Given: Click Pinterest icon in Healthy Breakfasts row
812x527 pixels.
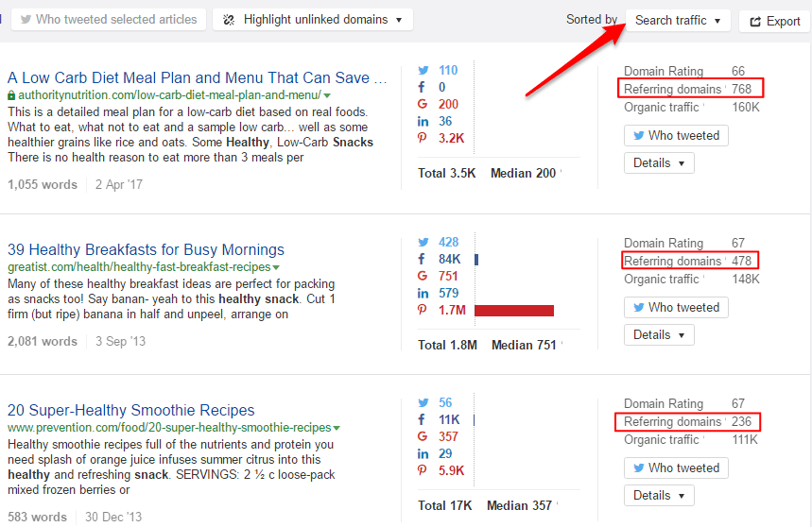Looking at the screenshot, I should point(423,310).
